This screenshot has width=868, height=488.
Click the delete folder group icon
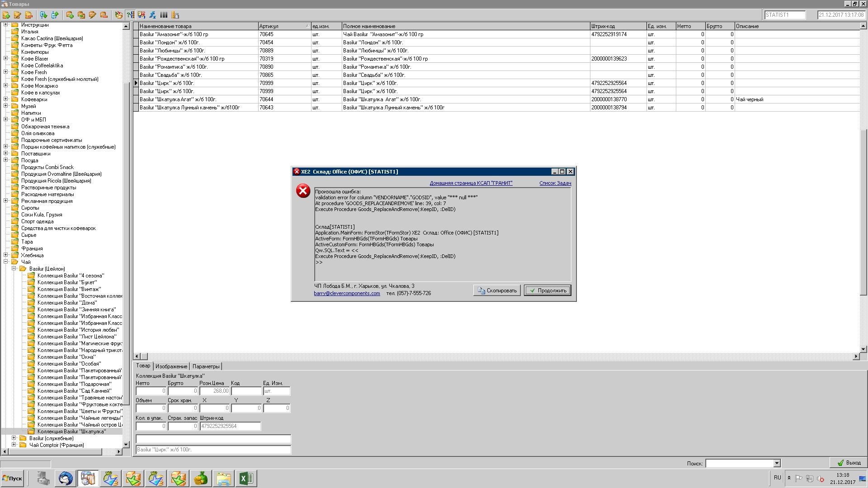[x=29, y=15]
